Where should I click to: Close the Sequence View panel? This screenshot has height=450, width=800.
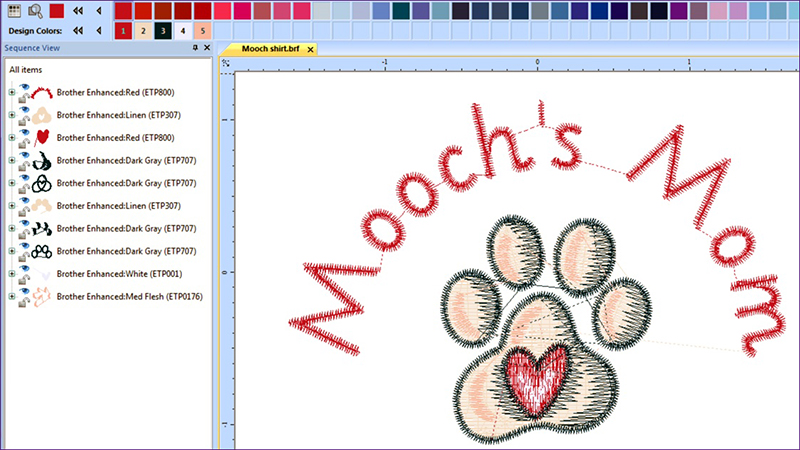[206, 48]
